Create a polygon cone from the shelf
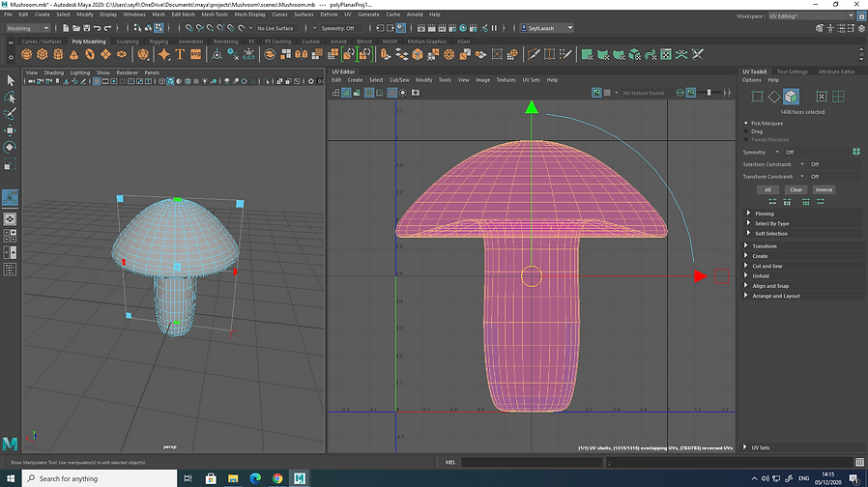The width and height of the screenshot is (868, 487). coord(73,54)
